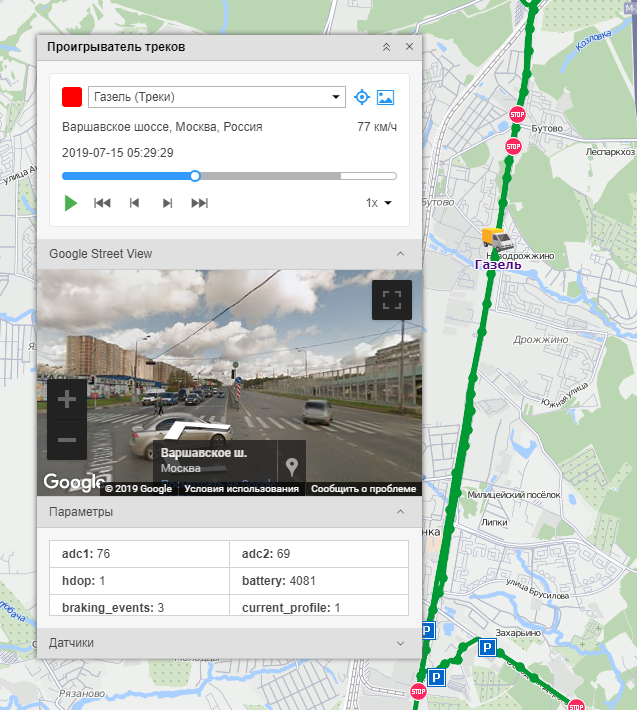Zoom out the Street View image

point(67,440)
